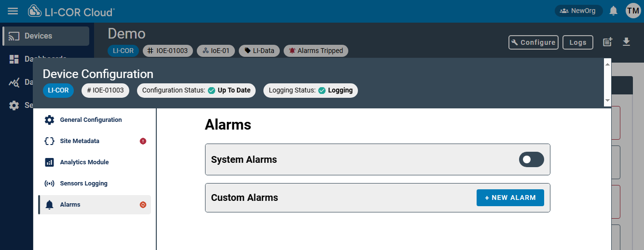Screen dimensions: 644x250
Task: Click the Alarms Tripped chip
Action: point(315,51)
